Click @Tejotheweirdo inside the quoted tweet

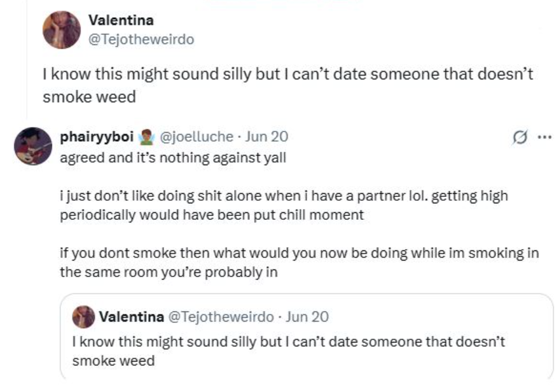220,316
